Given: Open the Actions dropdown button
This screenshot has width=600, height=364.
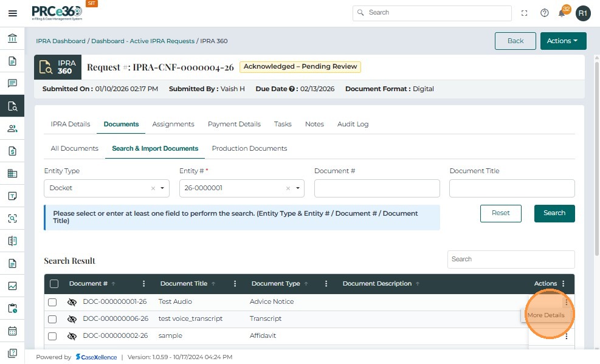Looking at the screenshot, I should (563, 41).
